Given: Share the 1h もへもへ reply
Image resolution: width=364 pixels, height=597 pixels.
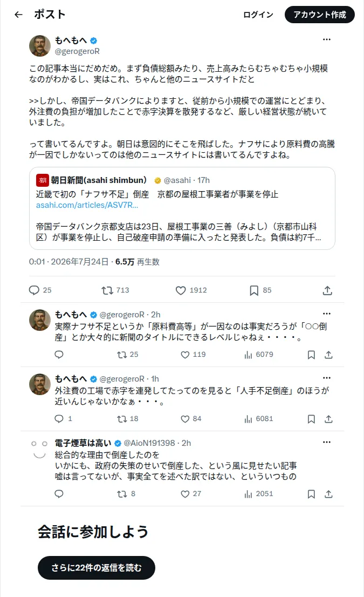Looking at the screenshot, I should (328, 419).
